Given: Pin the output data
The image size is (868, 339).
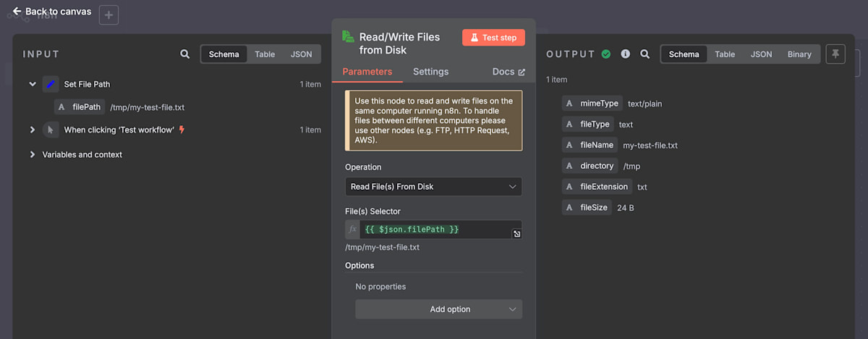Looking at the screenshot, I should [835, 54].
